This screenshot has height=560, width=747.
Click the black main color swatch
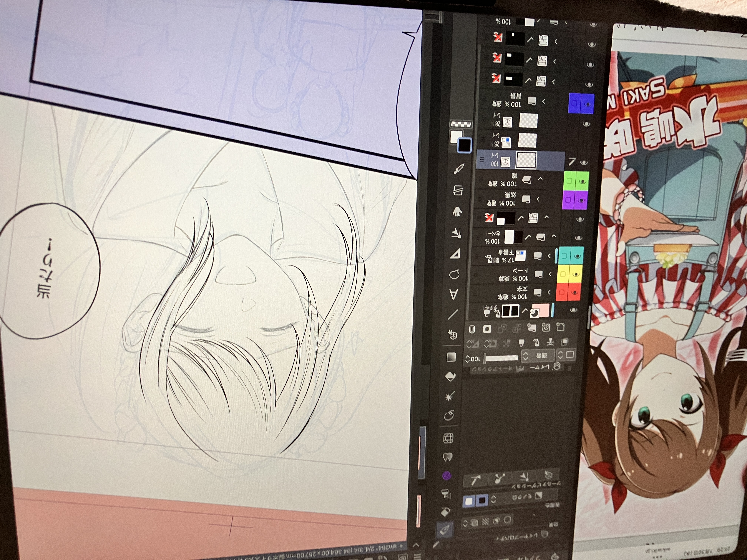point(465,146)
